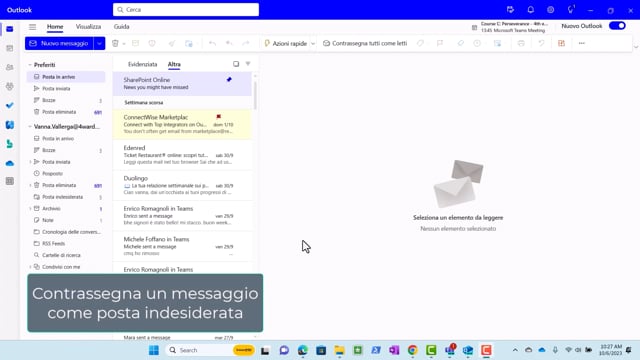The width and height of the screenshot is (640, 360).
Task: Expand the ribbon chevron at far right
Action: [636, 47]
